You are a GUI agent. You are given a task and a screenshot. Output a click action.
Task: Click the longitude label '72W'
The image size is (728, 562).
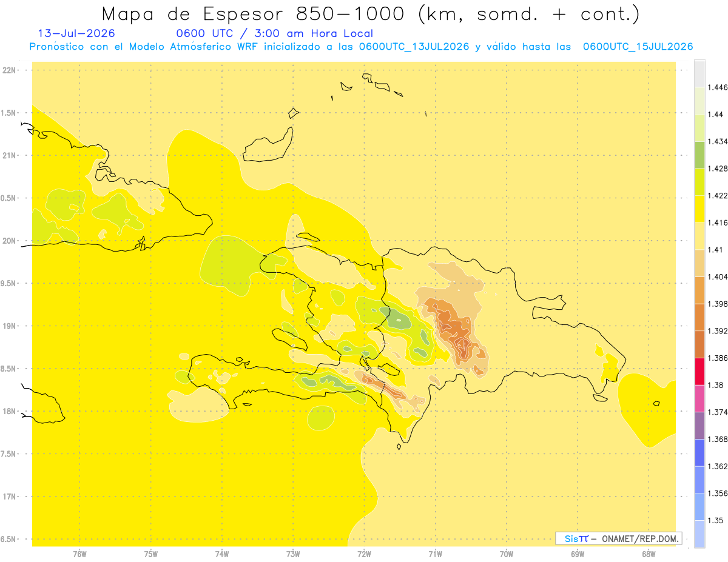point(364,554)
